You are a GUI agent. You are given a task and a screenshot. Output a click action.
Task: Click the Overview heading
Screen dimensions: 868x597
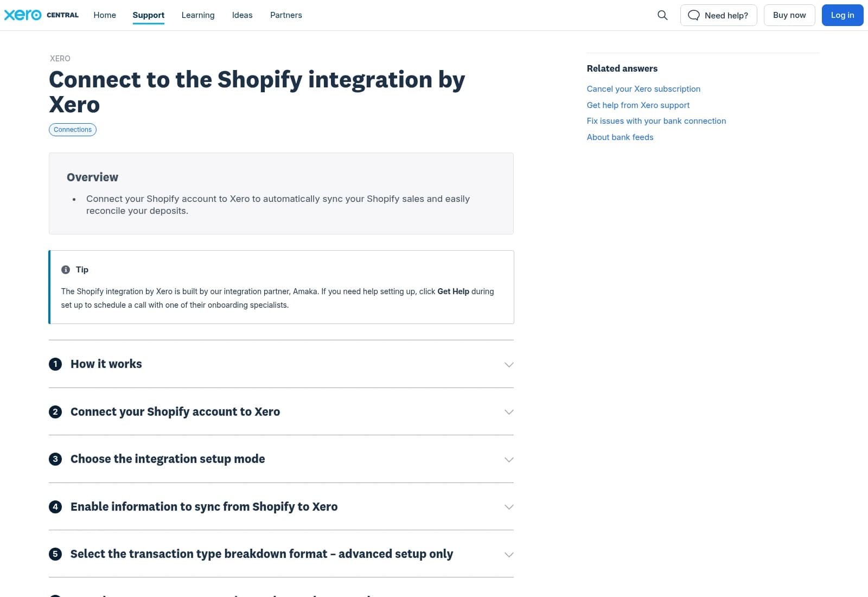[x=92, y=177]
